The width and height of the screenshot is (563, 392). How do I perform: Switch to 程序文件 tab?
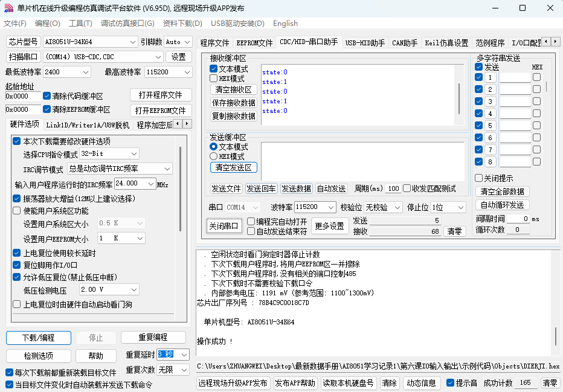[x=214, y=43]
